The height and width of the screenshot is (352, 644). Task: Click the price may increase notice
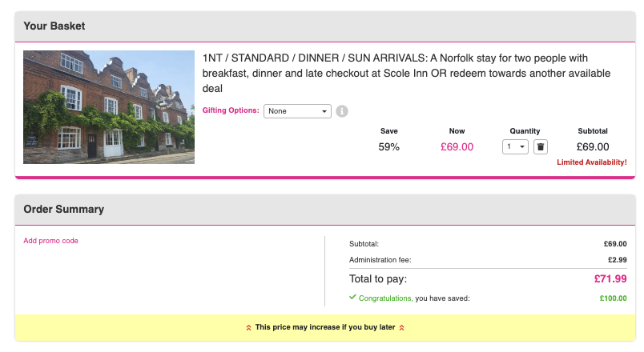click(325, 327)
